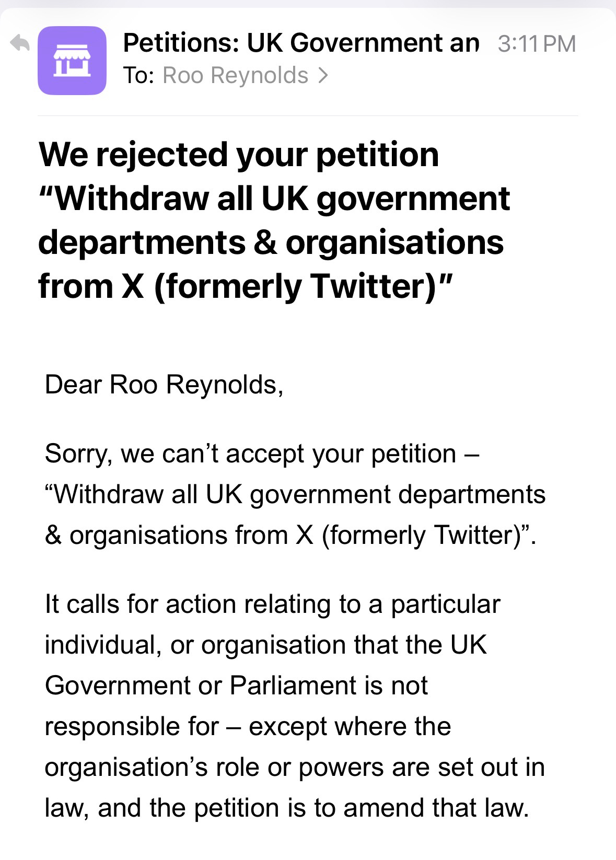Click the line "Government or Parliament is not"
Viewport: 616px width, 860px height.
(x=236, y=685)
